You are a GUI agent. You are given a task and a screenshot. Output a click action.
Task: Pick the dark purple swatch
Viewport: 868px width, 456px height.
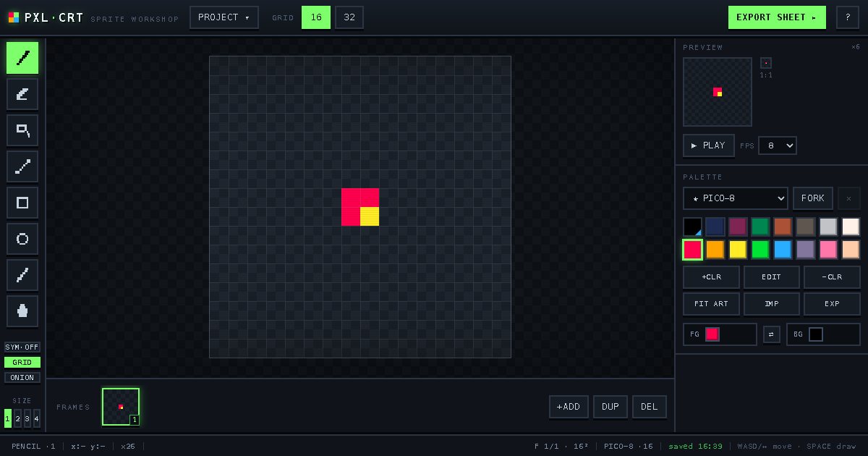pos(738,227)
